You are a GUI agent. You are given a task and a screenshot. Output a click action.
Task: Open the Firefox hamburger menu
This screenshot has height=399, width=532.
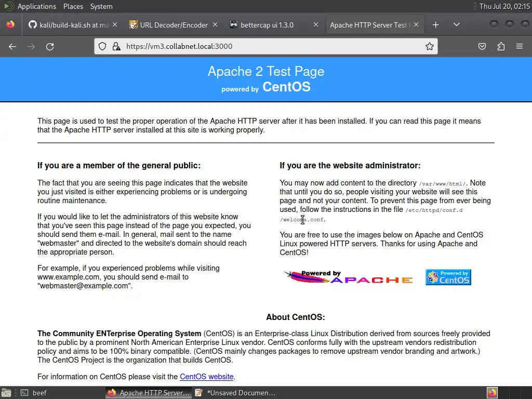[x=520, y=46]
